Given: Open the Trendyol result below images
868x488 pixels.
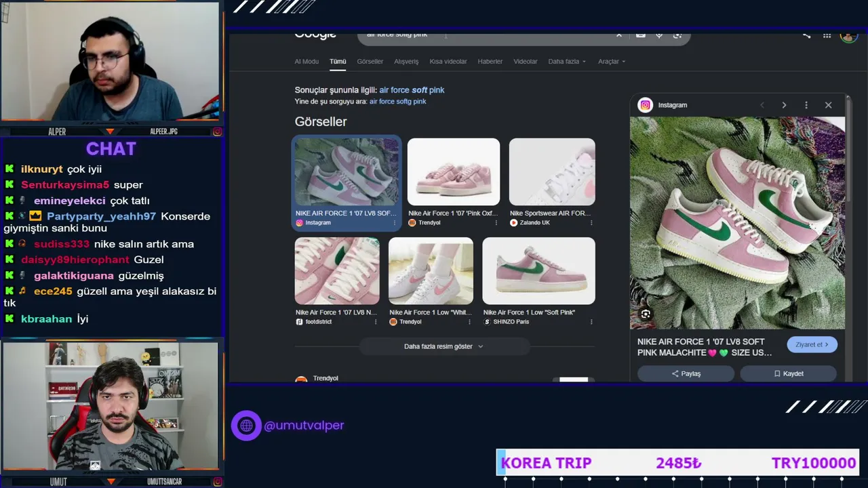Looking at the screenshot, I should pyautogui.click(x=325, y=378).
